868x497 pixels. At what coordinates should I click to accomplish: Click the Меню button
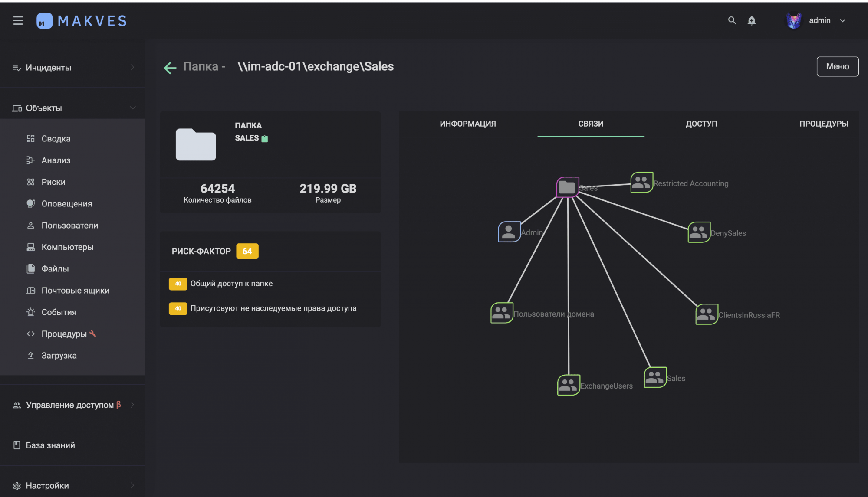coord(837,67)
